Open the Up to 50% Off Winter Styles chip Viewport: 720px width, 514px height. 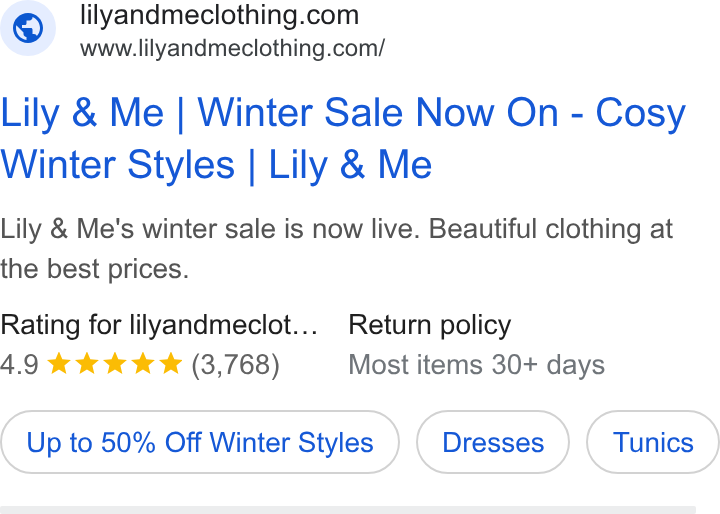click(x=200, y=442)
